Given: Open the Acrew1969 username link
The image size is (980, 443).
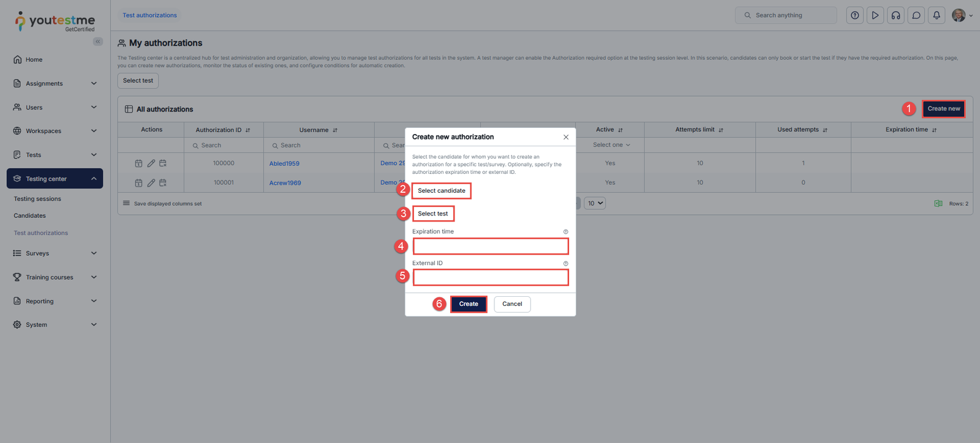Looking at the screenshot, I should pyautogui.click(x=285, y=183).
